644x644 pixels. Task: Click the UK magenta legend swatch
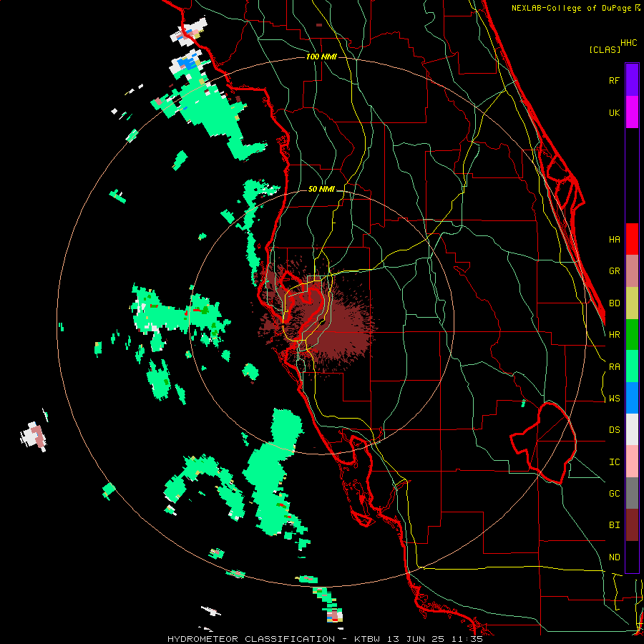[x=632, y=112]
